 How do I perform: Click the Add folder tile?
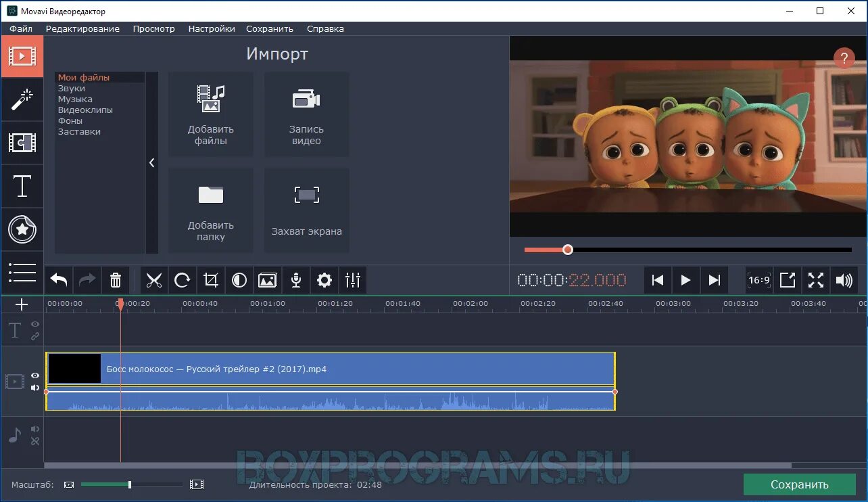tap(211, 210)
